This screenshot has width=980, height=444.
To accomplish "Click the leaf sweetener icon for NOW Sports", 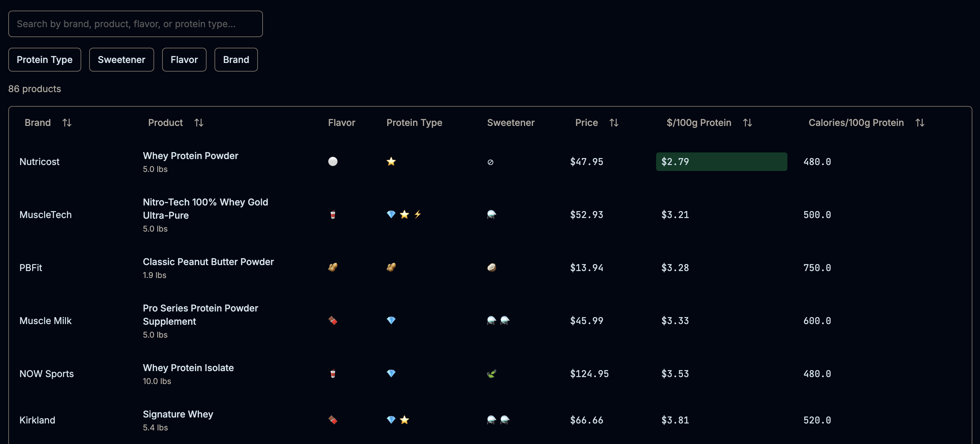I will point(491,374).
